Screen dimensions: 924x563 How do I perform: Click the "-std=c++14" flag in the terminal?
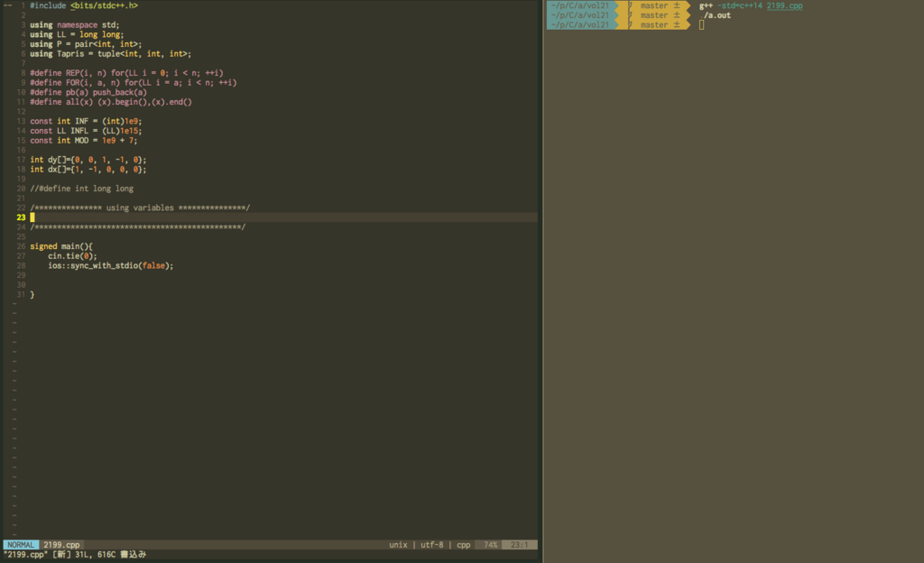click(x=740, y=6)
